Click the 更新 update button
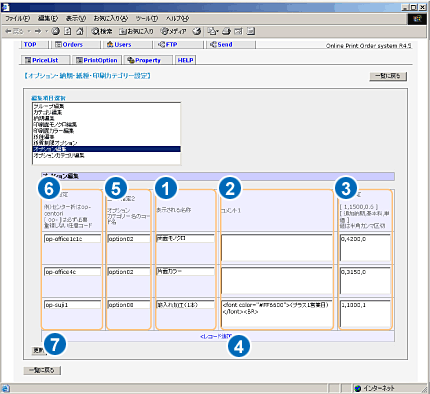 39,350
